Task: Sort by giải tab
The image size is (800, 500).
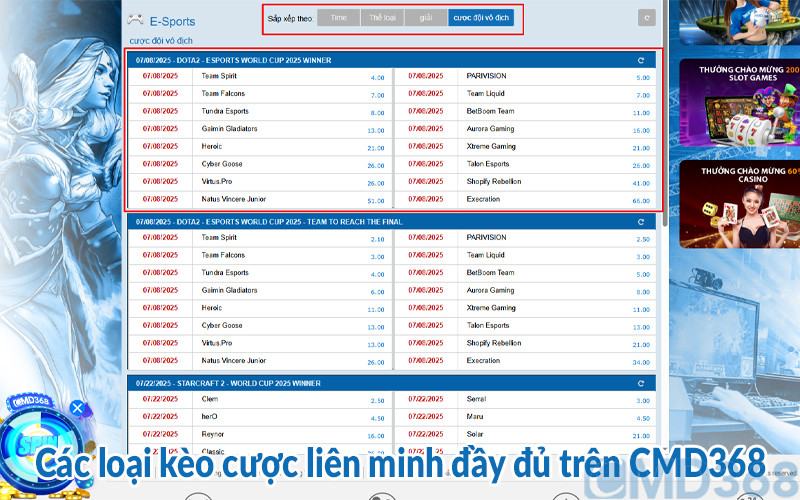Action: click(x=426, y=17)
